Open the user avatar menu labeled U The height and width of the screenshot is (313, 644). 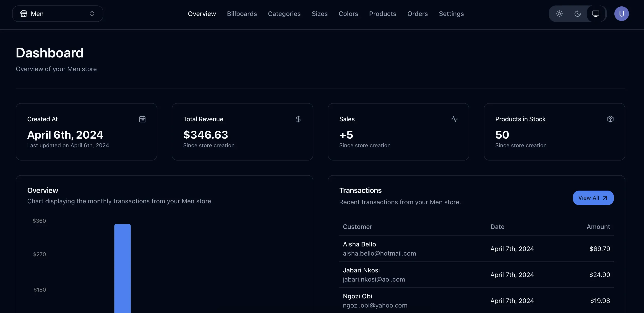point(621,14)
